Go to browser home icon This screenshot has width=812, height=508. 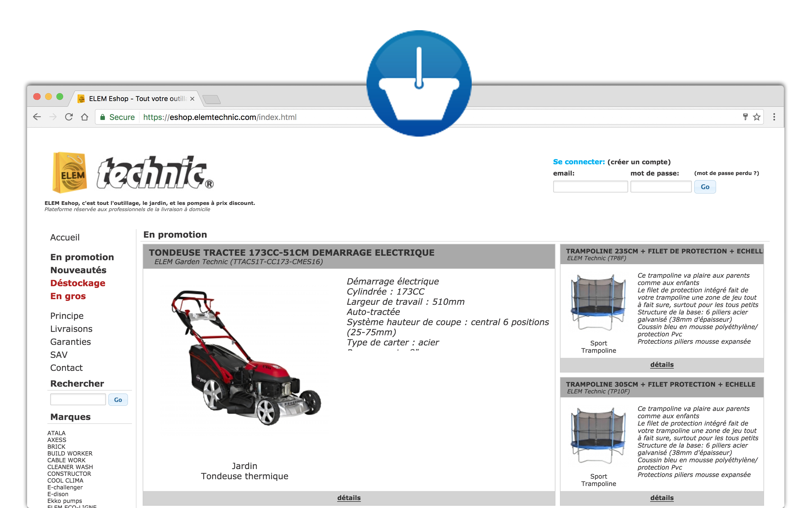tap(85, 117)
